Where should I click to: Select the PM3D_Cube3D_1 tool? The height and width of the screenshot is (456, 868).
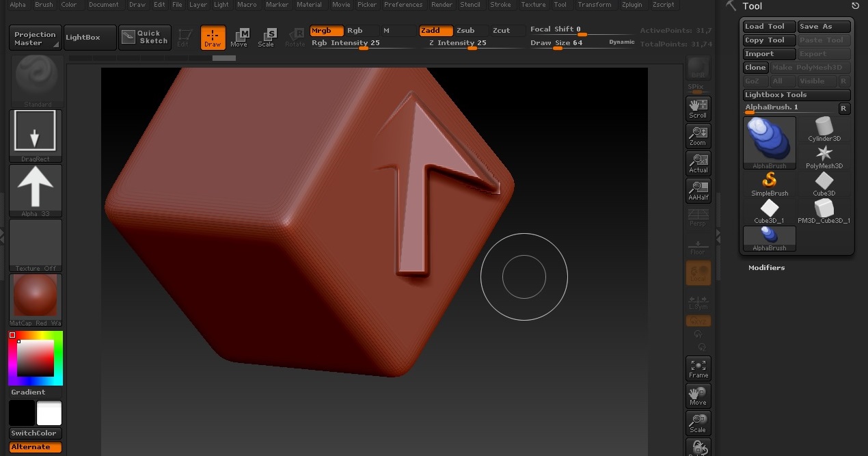pyautogui.click(x=824, y=211)
